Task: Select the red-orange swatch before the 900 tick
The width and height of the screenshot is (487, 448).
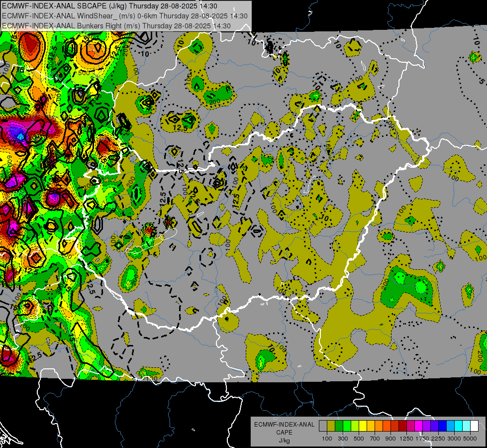Action: tap(387, 426)
